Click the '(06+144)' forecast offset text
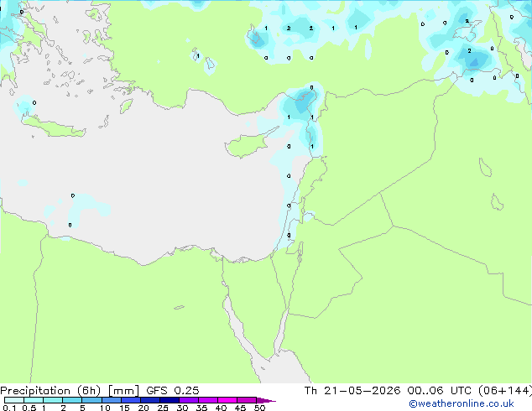Viewport: 532px width, 411px height. click(x=505, y=391)
